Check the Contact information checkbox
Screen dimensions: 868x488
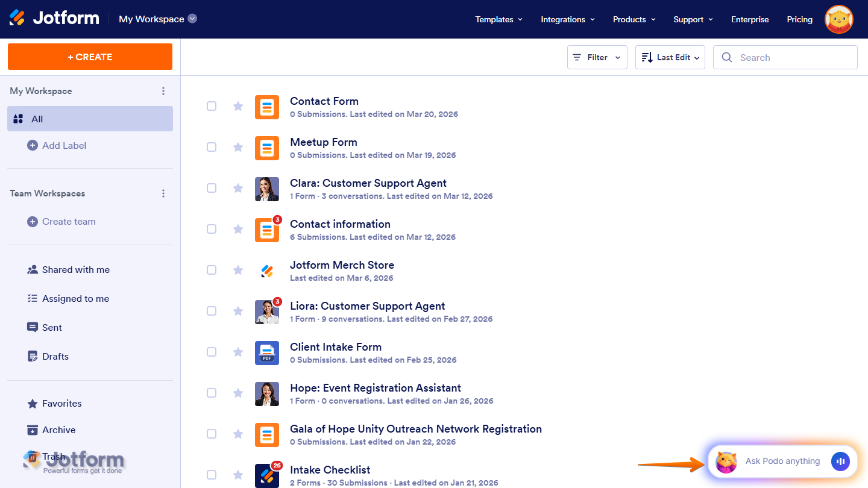(212, 229)
